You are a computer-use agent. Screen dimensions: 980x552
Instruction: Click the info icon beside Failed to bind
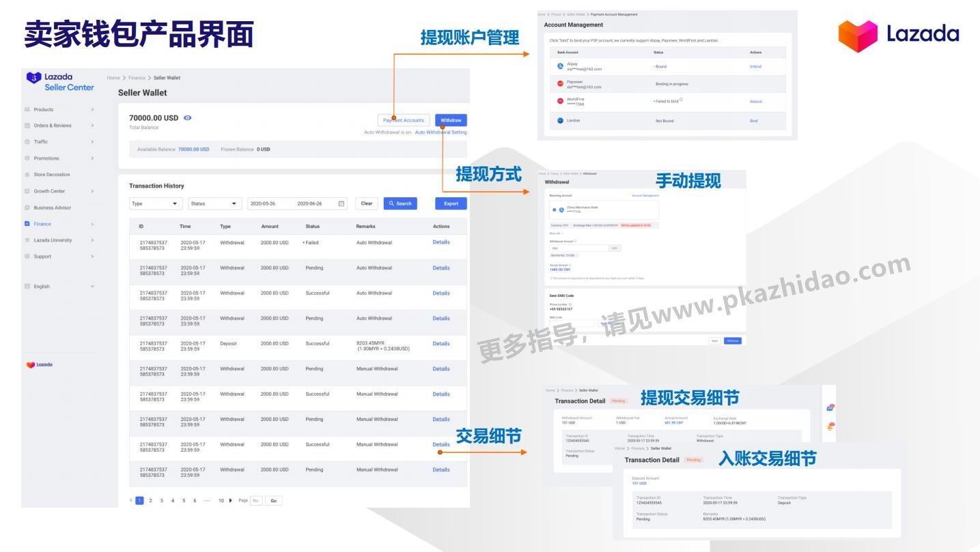click(x=682, y=100)
